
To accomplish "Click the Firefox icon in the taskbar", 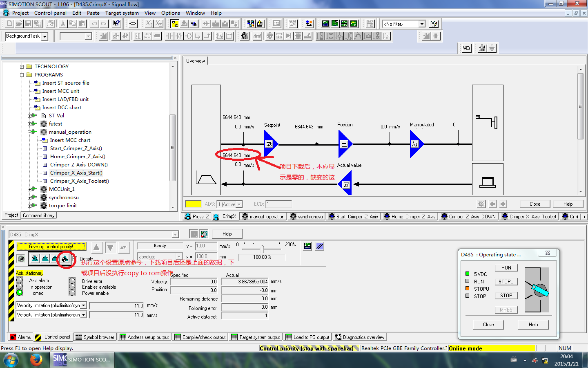I will [x=36, y=360].
